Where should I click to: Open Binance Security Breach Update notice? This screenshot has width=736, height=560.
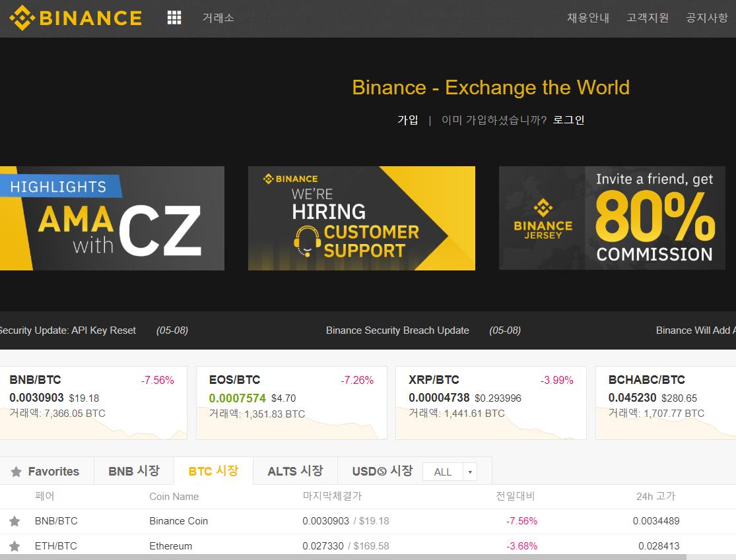pyautogui.click(x=397, y=330)
